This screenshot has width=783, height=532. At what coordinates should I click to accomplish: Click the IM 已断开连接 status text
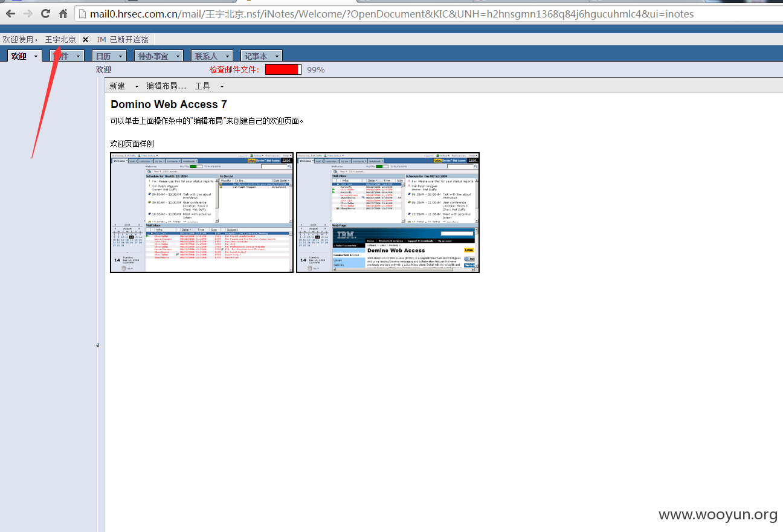(123, 39)
